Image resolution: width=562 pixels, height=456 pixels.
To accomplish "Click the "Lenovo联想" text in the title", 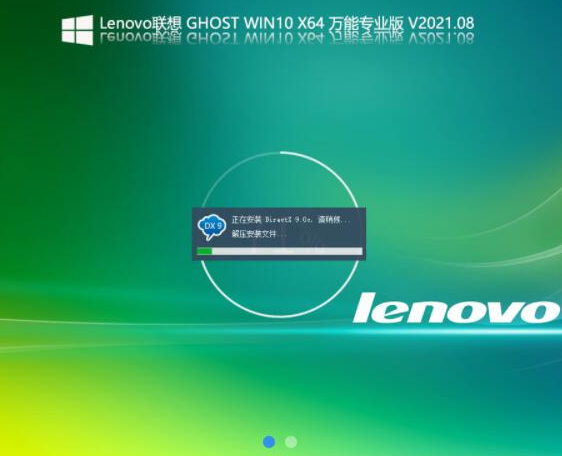I will (x=141, y=23).
